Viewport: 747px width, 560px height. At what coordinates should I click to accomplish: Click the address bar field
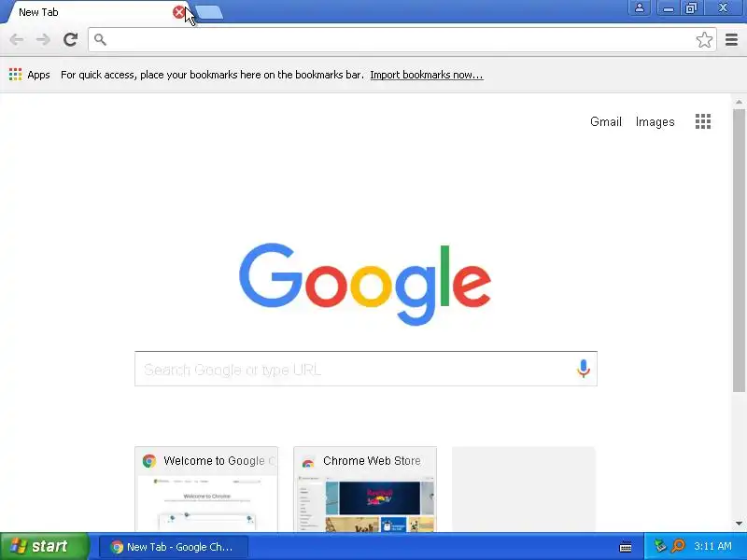(x=402, y=39)
